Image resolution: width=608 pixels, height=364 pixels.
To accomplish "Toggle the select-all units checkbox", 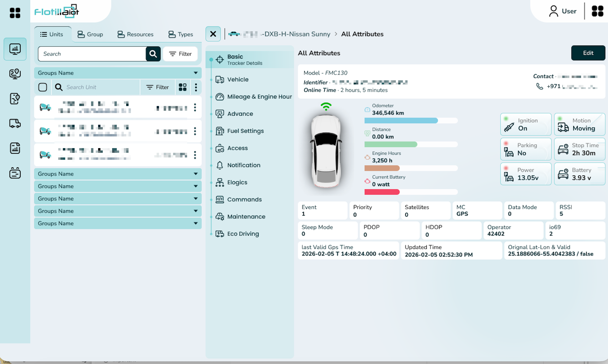I will point(43,87).
